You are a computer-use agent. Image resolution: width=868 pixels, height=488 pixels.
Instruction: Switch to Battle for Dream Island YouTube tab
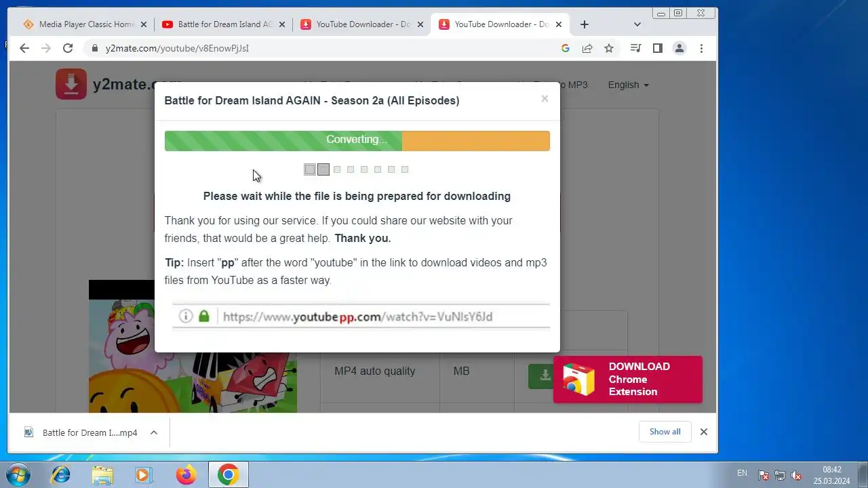(x=223, y=24)
